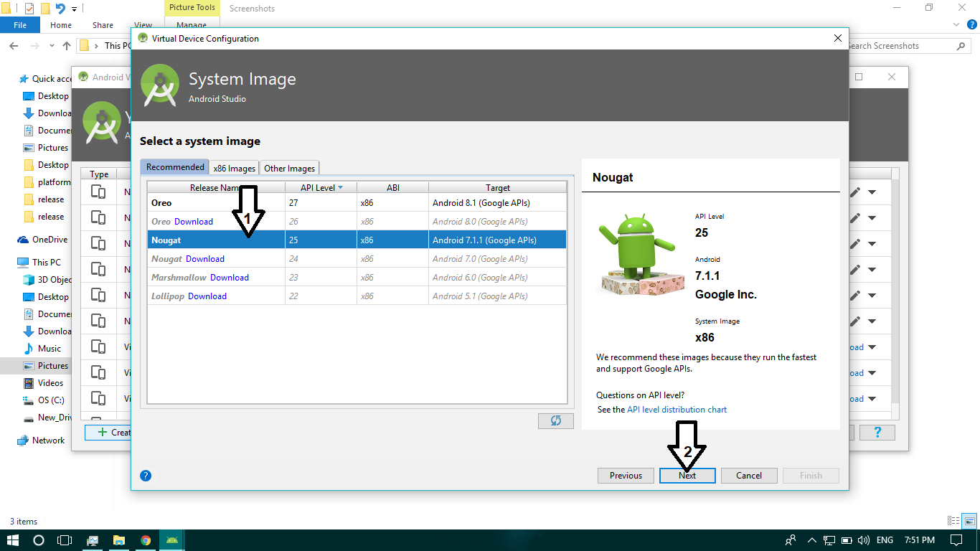Refresh the system image list
980x551 pixels.
(x=555, y=420)
